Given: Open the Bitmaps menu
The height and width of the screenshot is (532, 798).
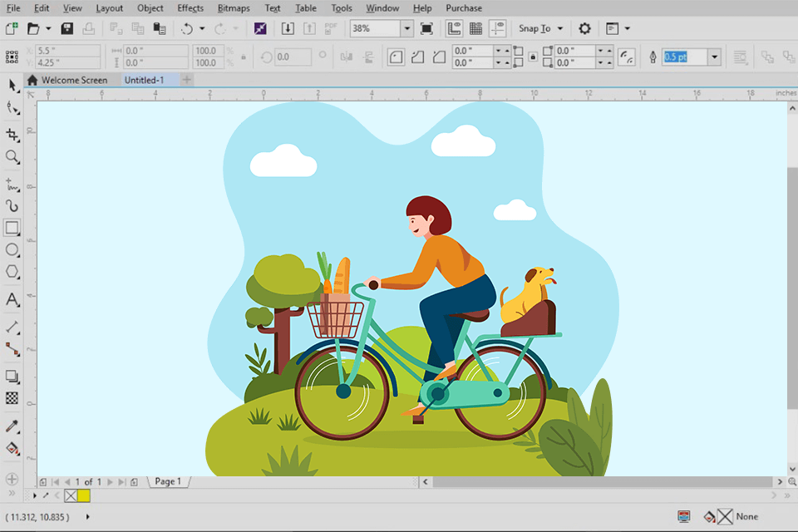Looking at the screenshot, I should 233,8.
